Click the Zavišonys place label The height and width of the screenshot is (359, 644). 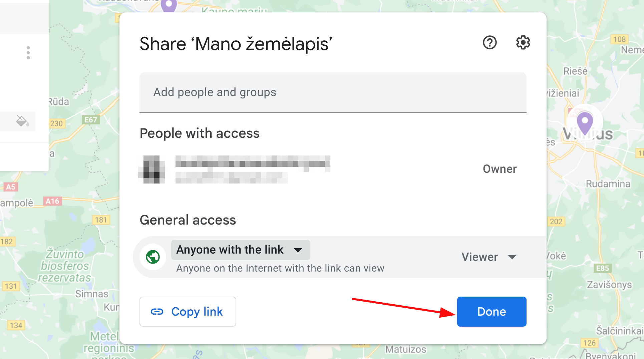click(609, 285)
